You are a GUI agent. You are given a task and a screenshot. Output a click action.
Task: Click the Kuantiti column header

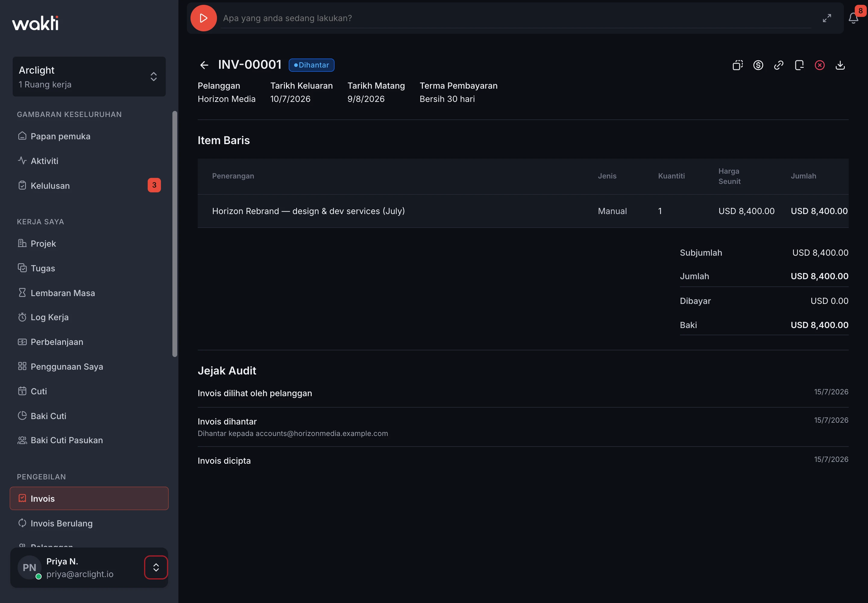(671, 176)
